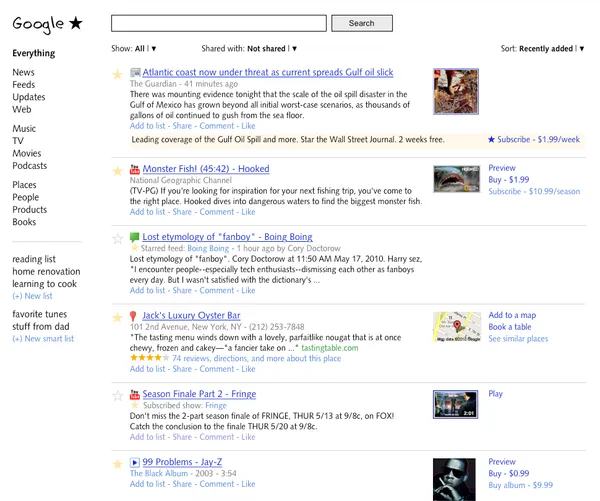Screen dimensions: 600x501
Task: Click Add to a map link
Action: tap(512, 315)
